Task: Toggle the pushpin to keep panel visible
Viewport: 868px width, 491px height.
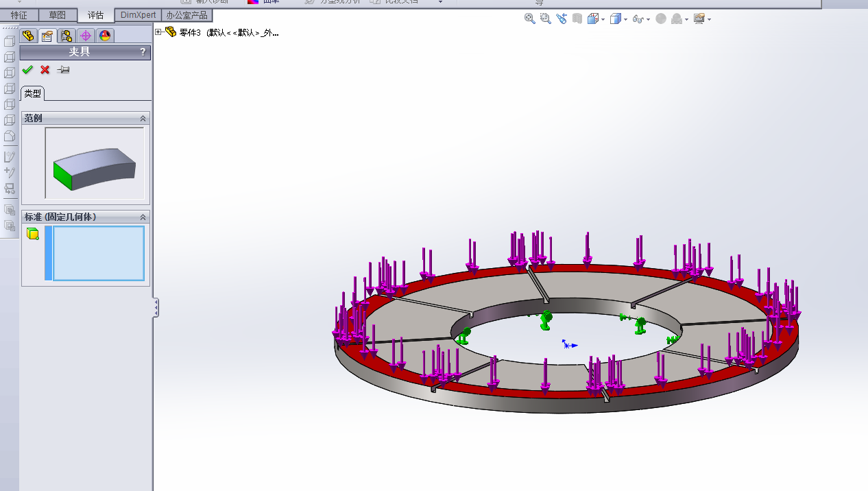Action: (x=63, y=69)
